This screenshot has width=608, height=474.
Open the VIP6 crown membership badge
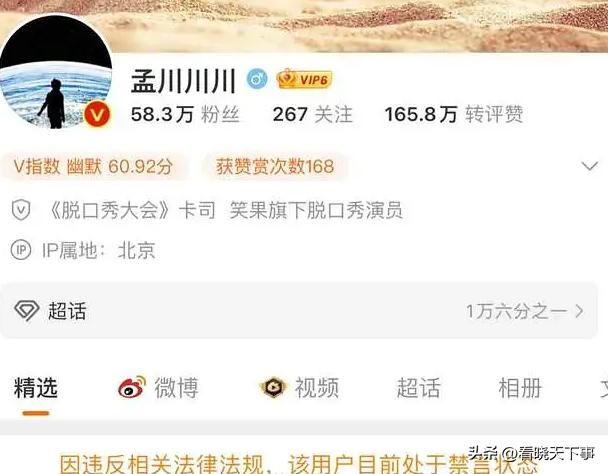click(x=304, y=79)
